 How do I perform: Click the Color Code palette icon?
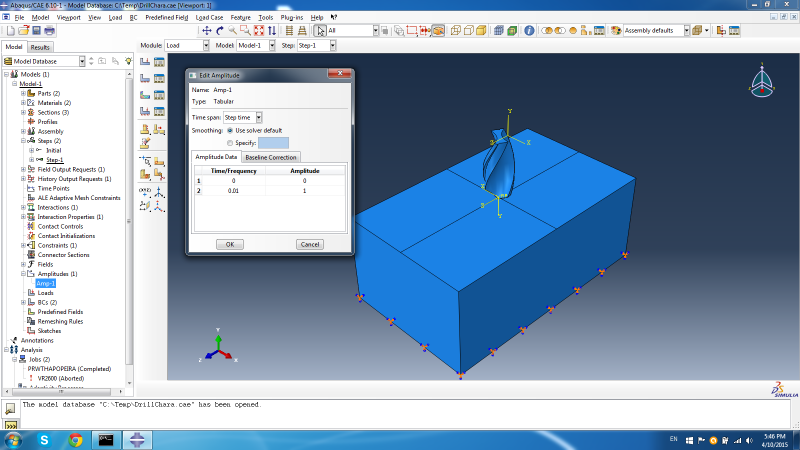point(616,31)
